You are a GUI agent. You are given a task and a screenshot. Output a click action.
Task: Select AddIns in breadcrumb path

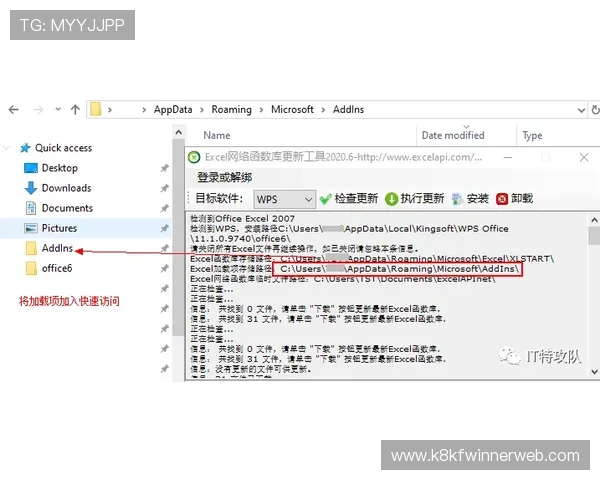[x=348, y=109]
